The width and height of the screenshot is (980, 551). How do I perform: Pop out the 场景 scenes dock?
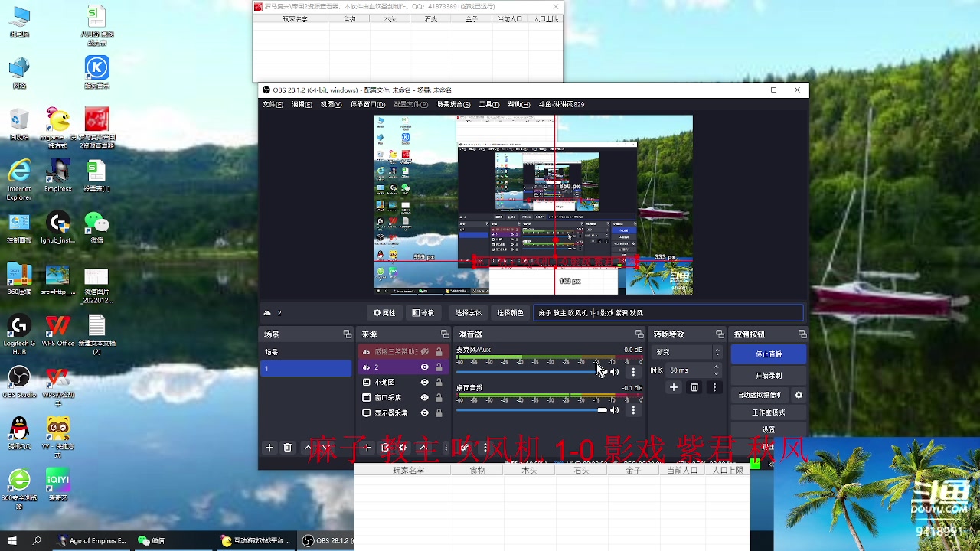click(347, 334)
